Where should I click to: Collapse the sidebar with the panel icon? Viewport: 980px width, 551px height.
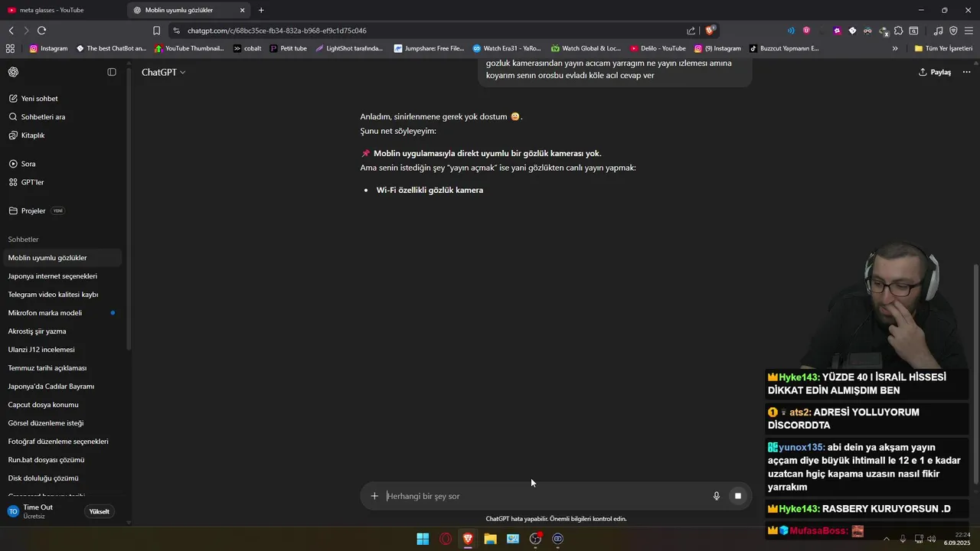tap(112, 72)
